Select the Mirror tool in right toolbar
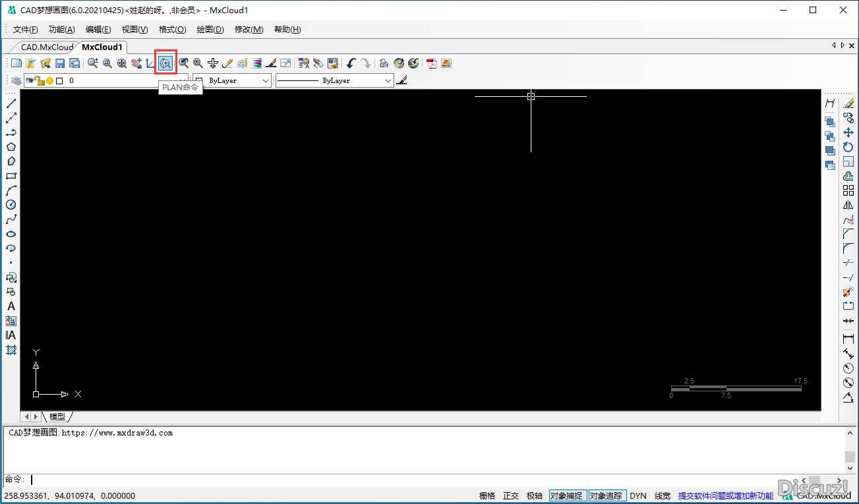The width and height of the screenshot is (859, 504). 848,205
